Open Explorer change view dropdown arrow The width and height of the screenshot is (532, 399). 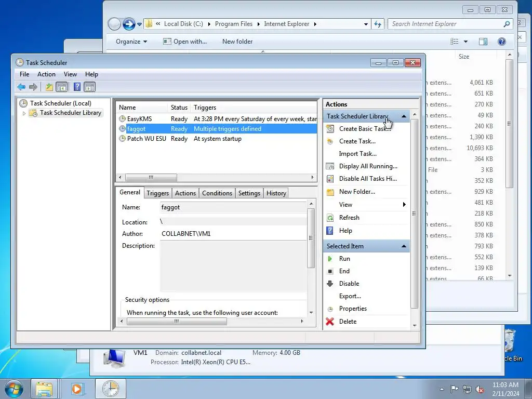(466, 42)
